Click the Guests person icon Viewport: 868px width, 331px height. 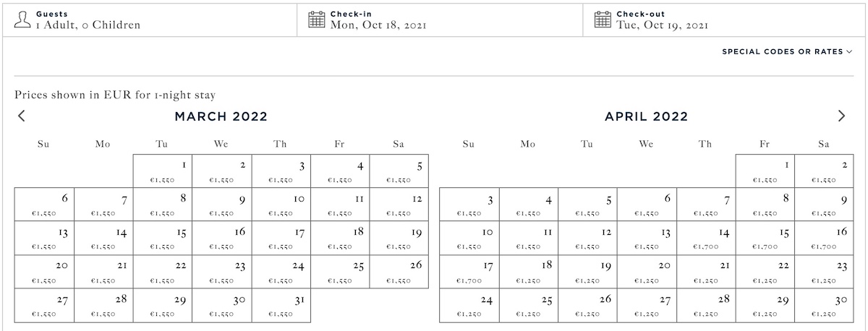(22, 19)
